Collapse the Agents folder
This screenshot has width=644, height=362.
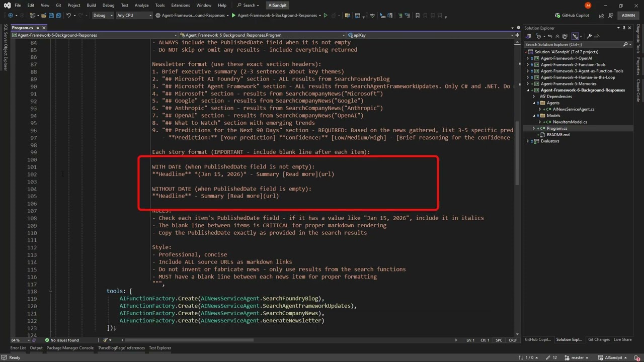click(534, 103)
